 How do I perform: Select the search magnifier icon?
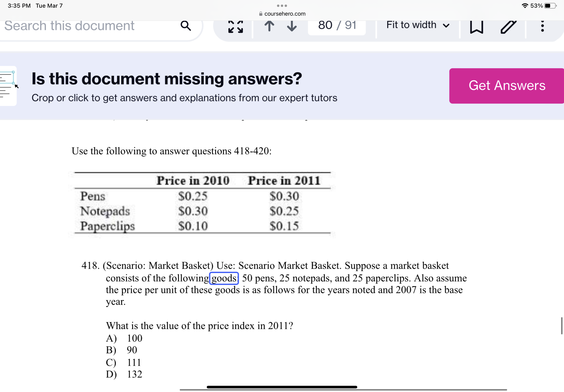pos(186,26)
